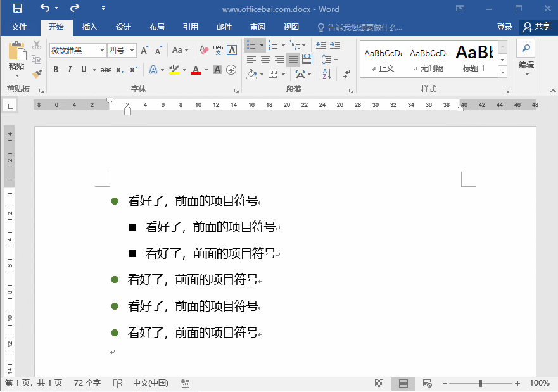Click the 登录 sign-in link

[505, 27]
